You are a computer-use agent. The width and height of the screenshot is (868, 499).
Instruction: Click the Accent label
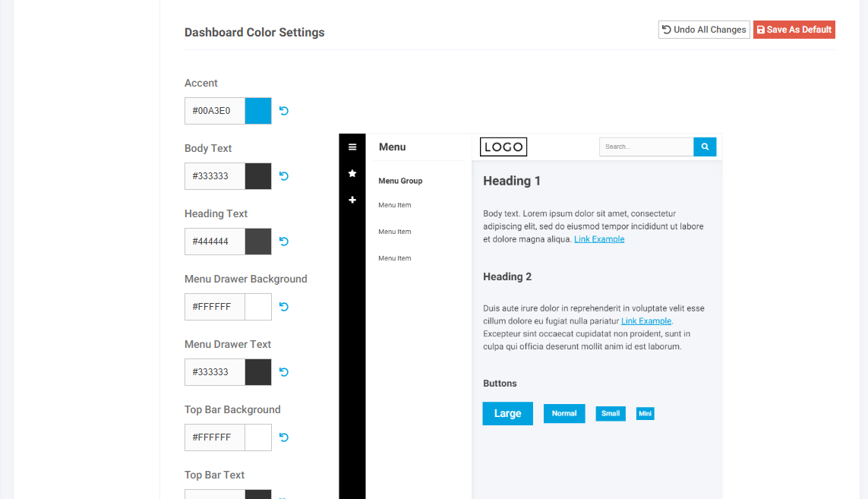coord(201,83)
